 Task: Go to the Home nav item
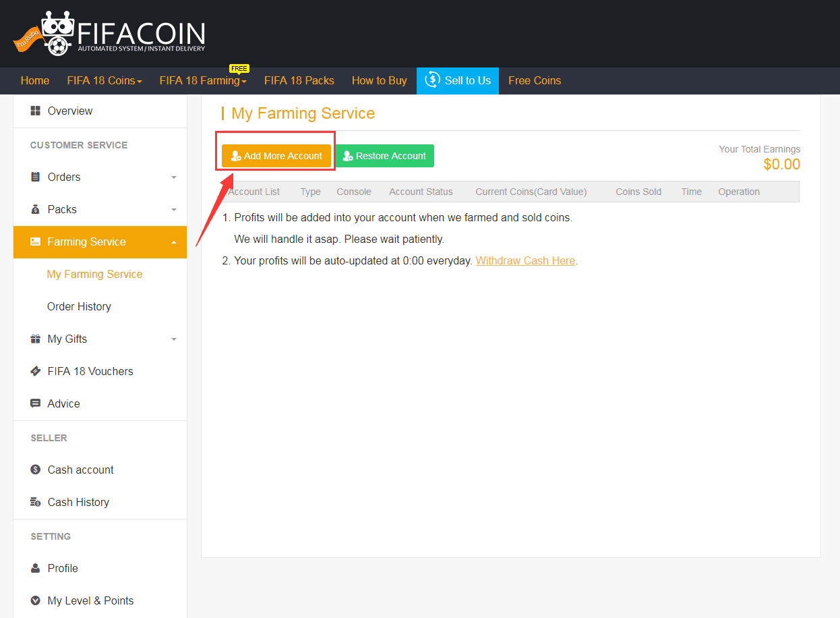pos(35,80)
